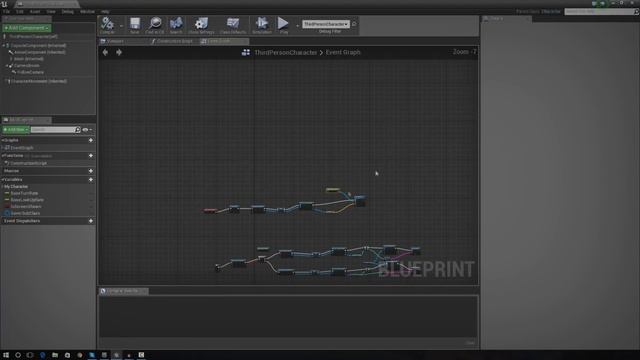Image resolution: width=640 pixels, height=360 pixels.
Task: Open the View menu
Action: click(x=51, y=11)
